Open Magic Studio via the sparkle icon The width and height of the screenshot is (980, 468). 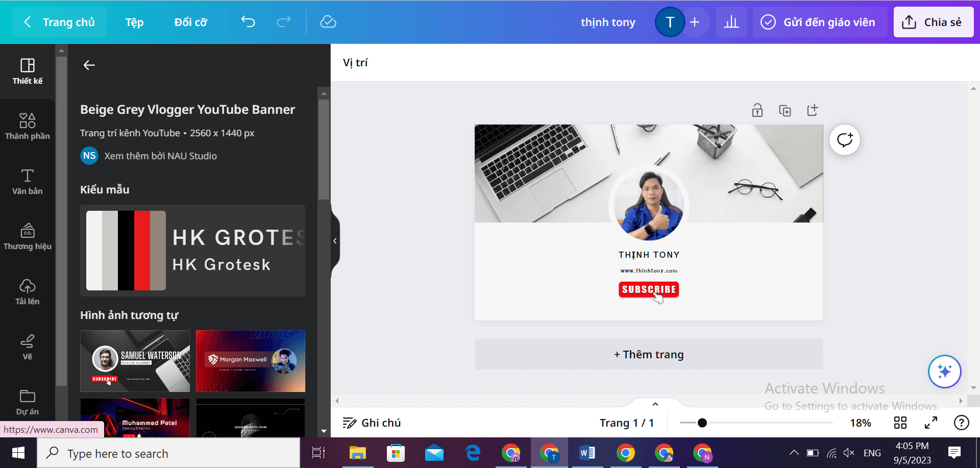click(945, 372)
